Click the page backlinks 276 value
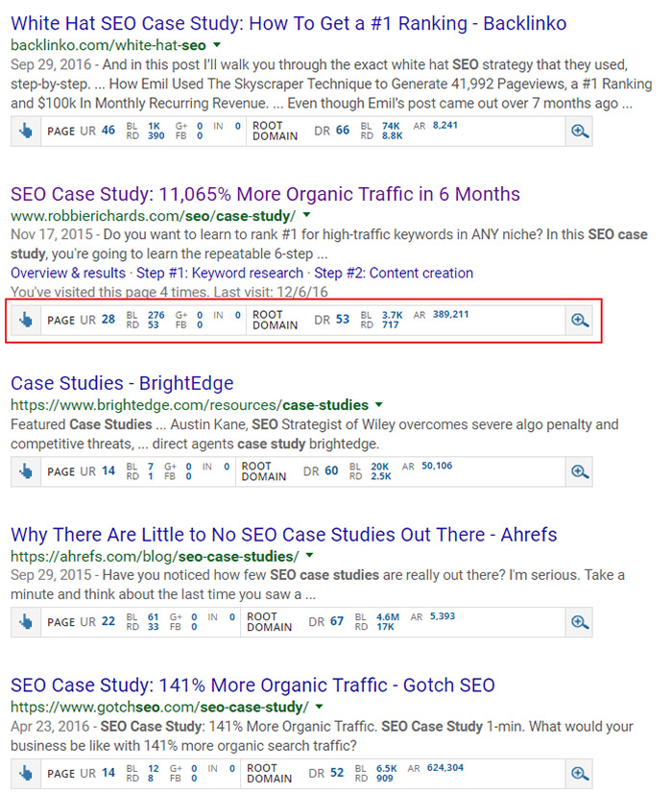 [156, 315]
